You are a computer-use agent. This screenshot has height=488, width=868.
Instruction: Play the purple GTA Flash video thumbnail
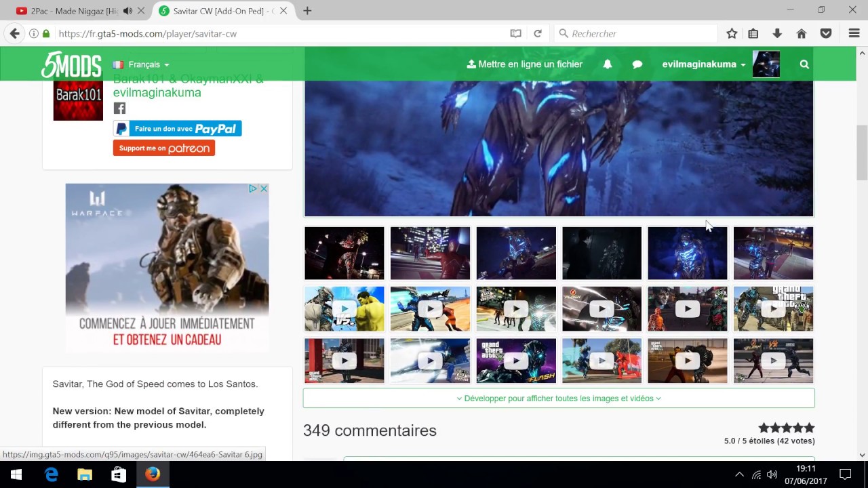(x=516, y=361)
